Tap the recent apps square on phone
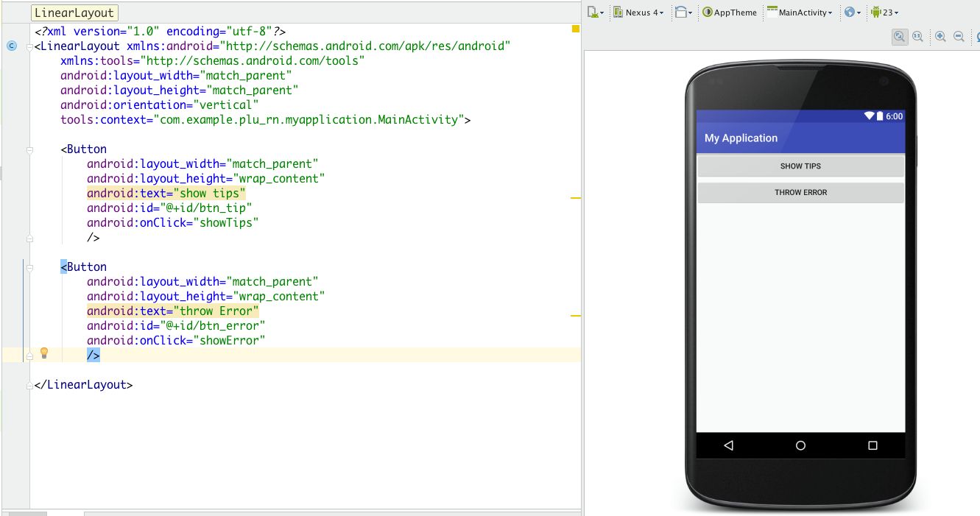The width and height of the screenshot is (980, 516). tap(873, 445)
